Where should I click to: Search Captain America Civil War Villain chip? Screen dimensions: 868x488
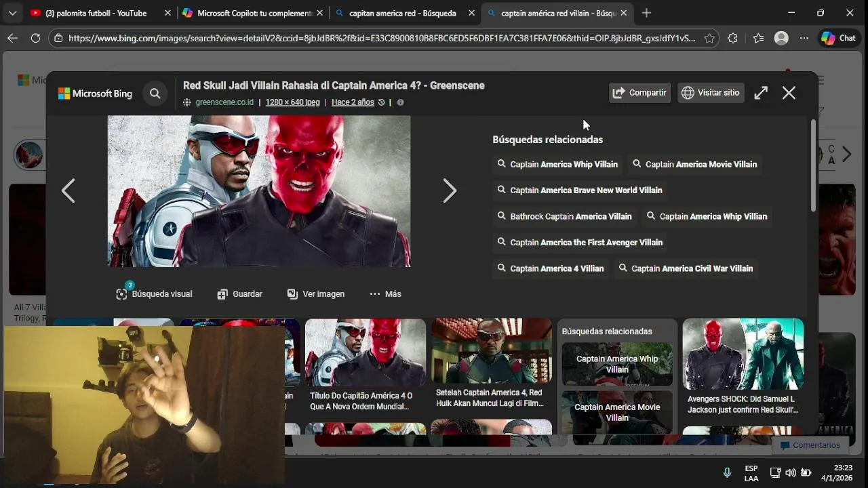[686, 268]
